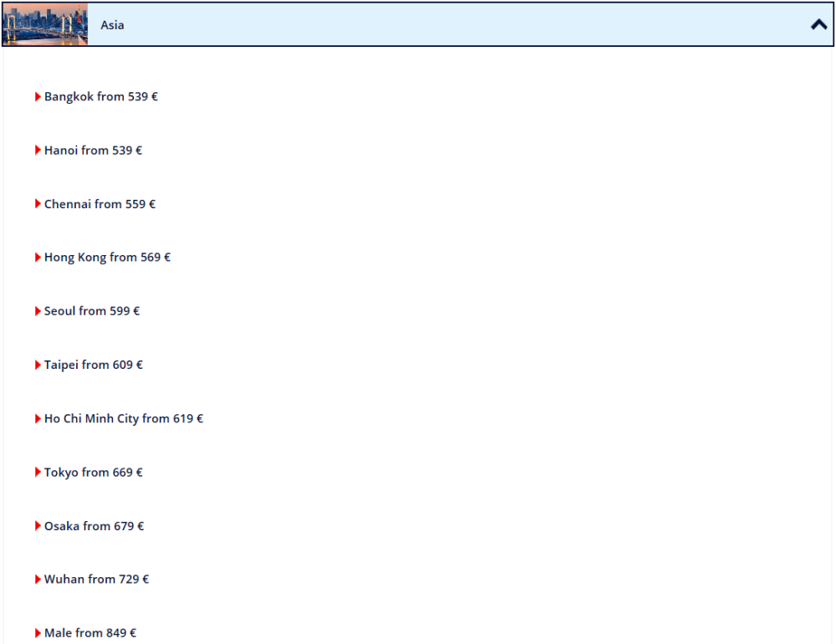Open Osaka from 679 € offer
836x644 pixels.
(94, 526)
